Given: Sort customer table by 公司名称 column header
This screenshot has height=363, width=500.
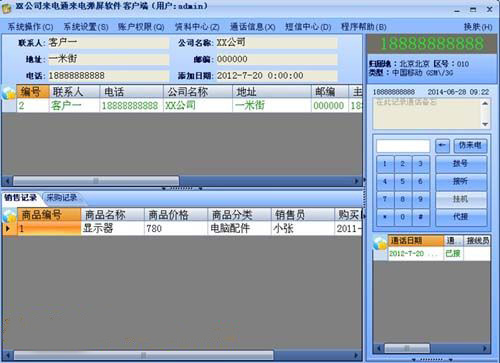Looking at the screenshot, I should point(198,92).
